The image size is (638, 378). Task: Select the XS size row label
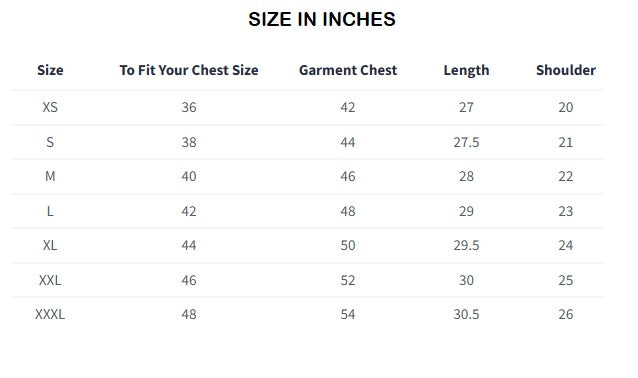tap(50, 107)
